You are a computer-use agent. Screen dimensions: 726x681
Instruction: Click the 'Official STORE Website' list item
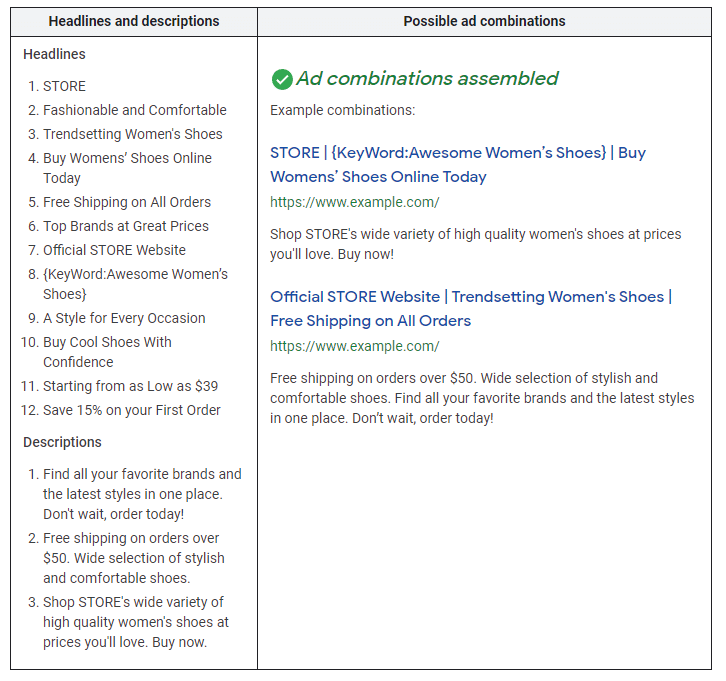(x=114, y=250)
